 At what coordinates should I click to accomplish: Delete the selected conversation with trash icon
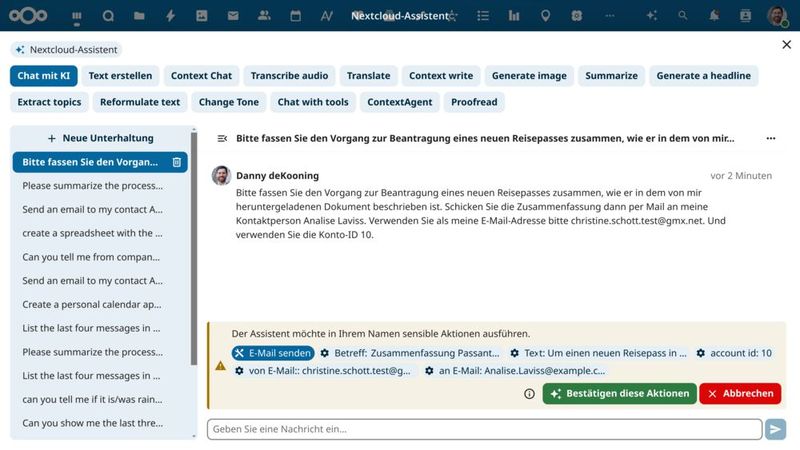pos(177,162)
